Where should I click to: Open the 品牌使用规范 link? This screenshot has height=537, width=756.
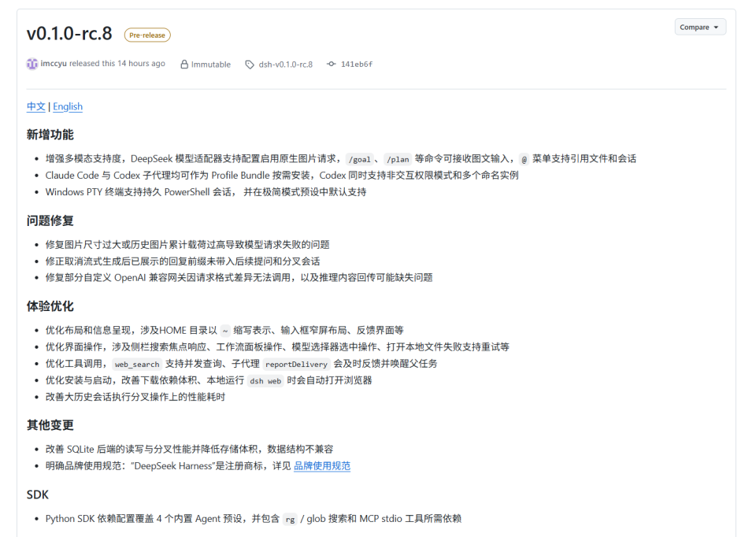coord(322,465)
